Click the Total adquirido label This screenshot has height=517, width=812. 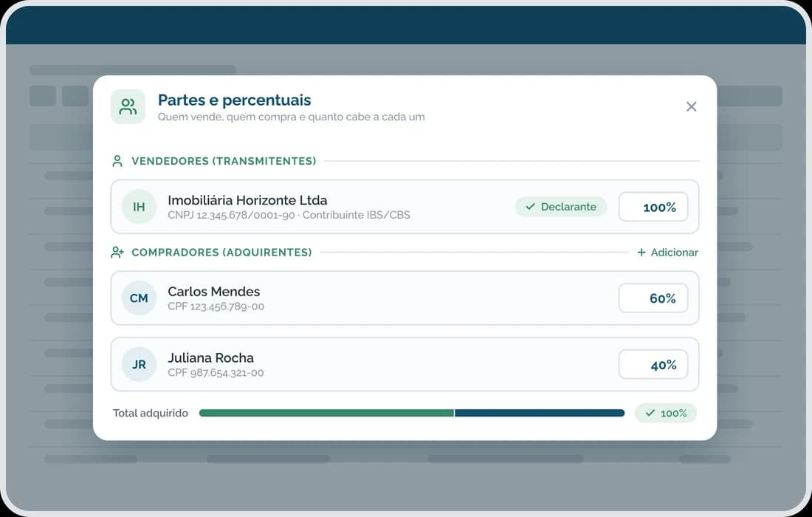[150, 413]
